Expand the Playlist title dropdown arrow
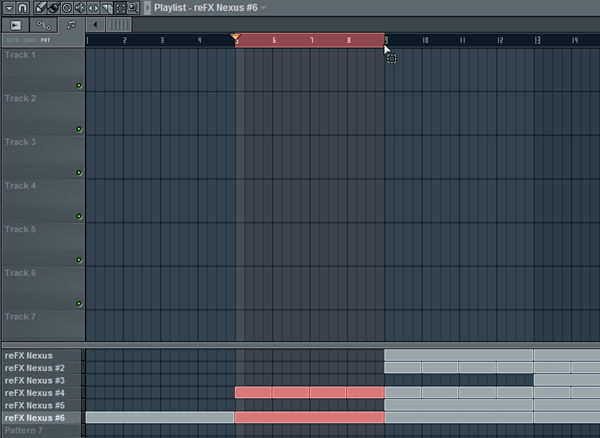This screenshot has height=438, width=600. pos(264,7)
